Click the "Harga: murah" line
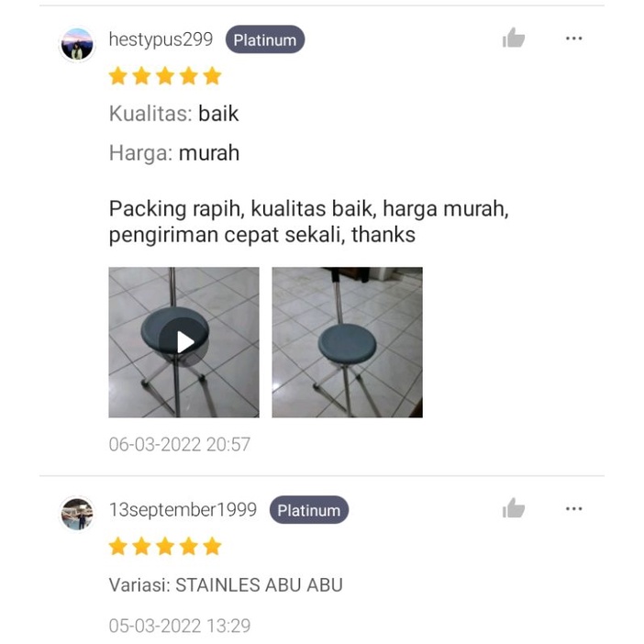Screen dimensions: 644x644 pyautogui.click(x=174, y=153)
